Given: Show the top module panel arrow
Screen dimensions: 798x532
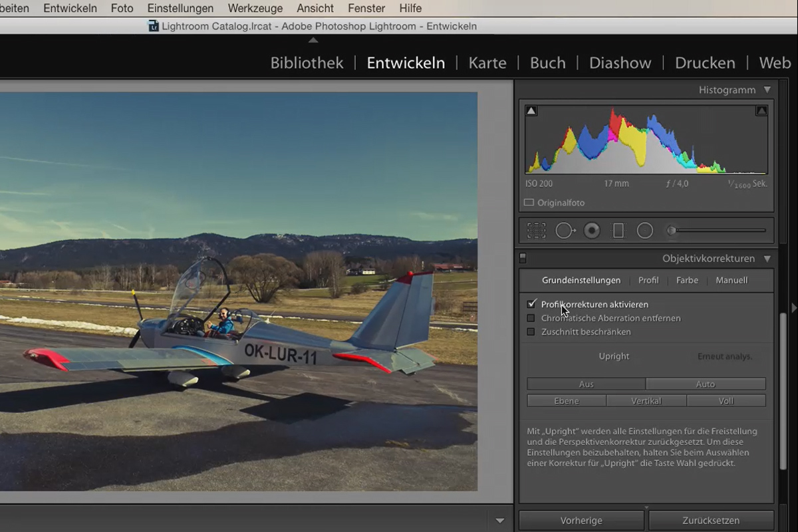Looking at the screenshot, I should tap(313, 40).
